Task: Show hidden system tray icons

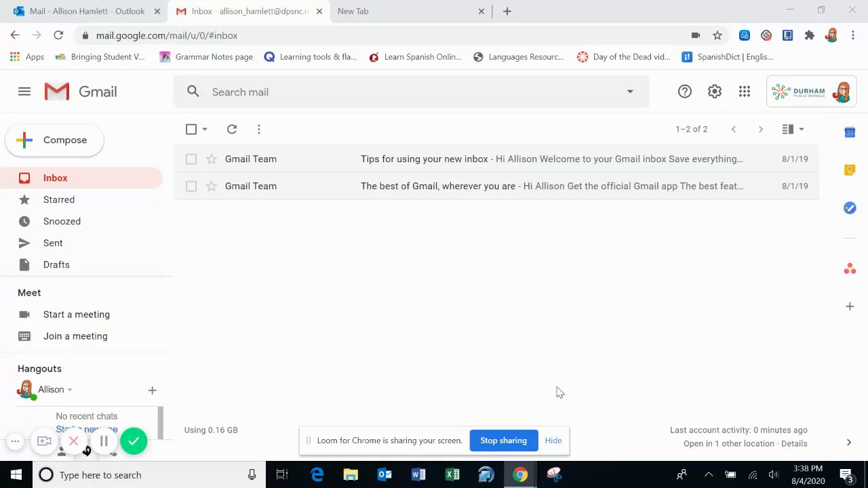Action: point(709,474)
